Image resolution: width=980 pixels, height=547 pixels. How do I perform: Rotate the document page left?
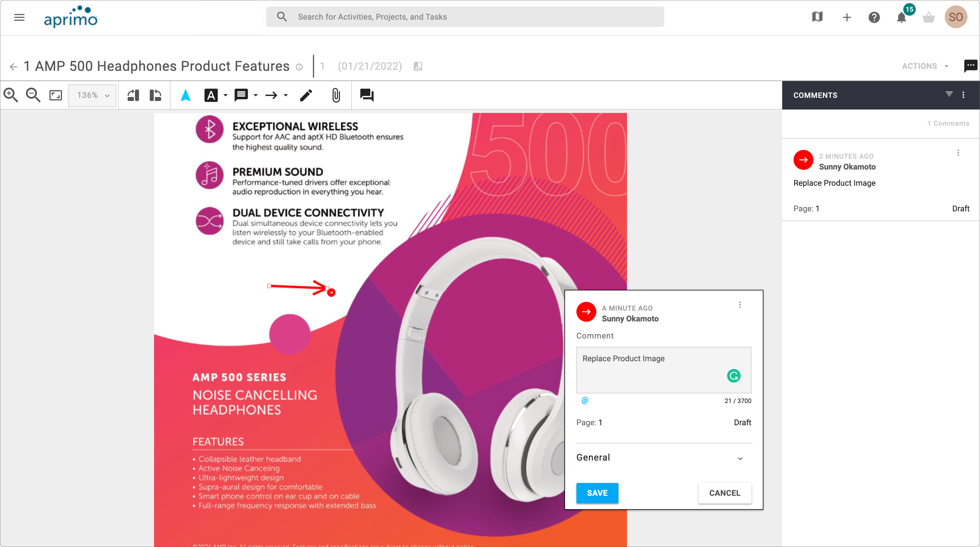132,95
